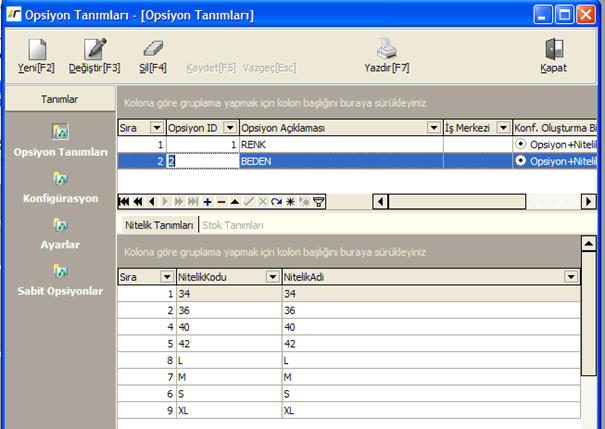Viewport: 605px width, 429px height.
Task: Click the bookmark asterisk navigator button
Action: (290, 201)
